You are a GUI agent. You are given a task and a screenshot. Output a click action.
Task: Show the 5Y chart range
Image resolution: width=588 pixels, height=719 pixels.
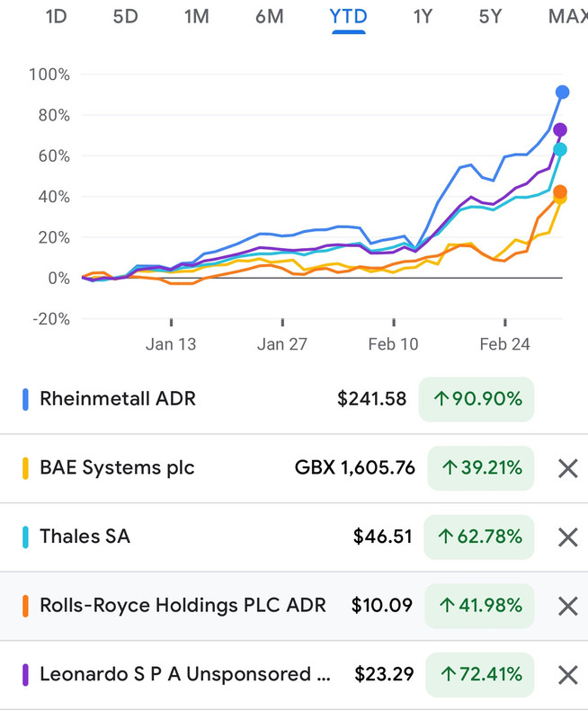point(490,17)
